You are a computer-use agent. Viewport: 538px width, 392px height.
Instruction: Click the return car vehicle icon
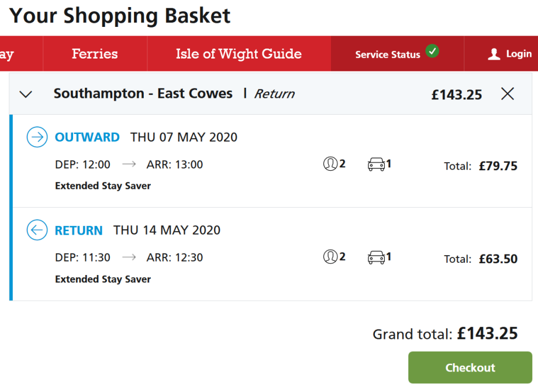coord(376,257)
